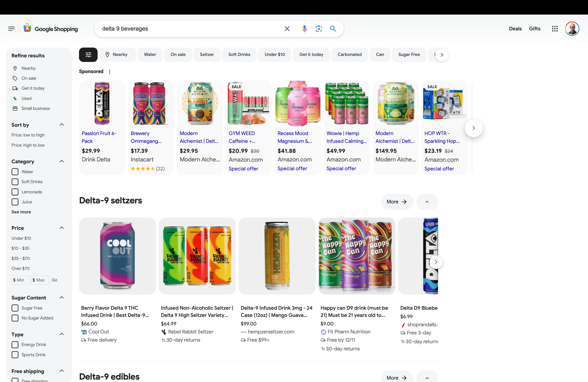
Task: Collapse the Sort by section
Action: pyautogui.click(x=62, y=125)
